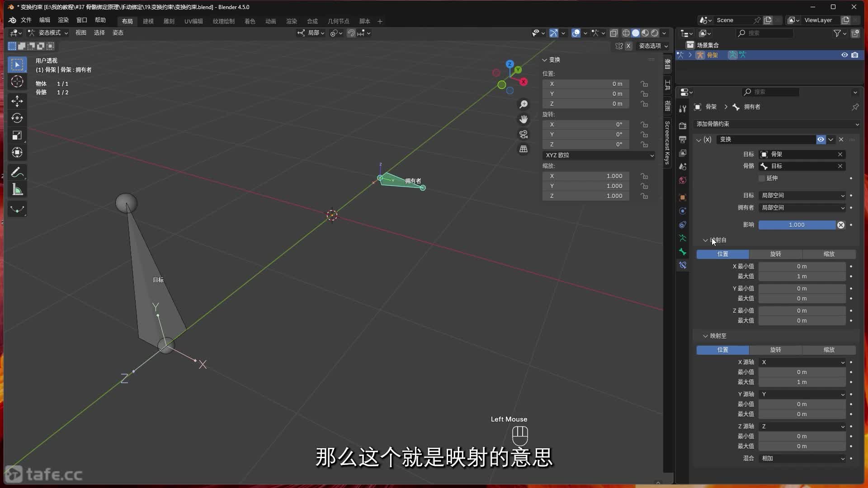This screenshot has height=488, width=868.
Task: Select the Select Box tool
Action: pyautogui.click(x=17, y=65)
